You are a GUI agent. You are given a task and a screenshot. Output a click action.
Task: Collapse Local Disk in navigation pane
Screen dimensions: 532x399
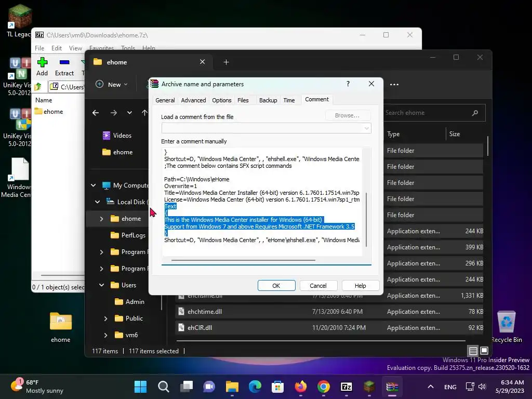[97, 202]
